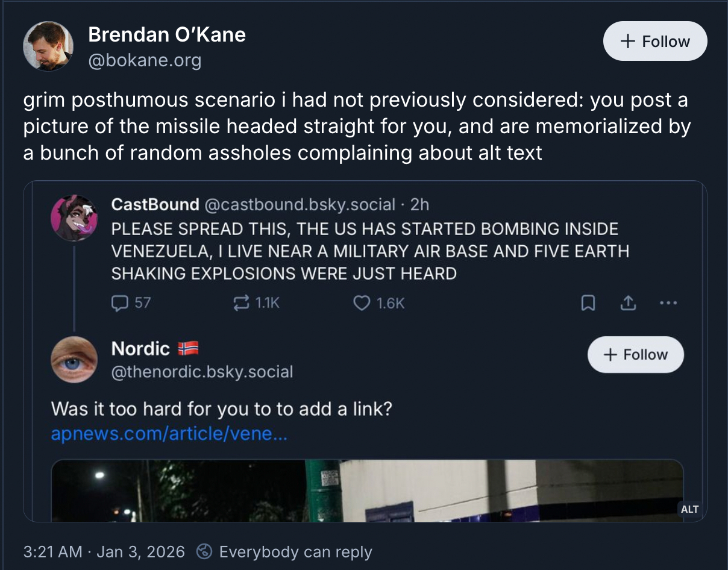The height and width of the screenshot is (570, 728).
Task: Click the @bokane.org handle
Action: click(145, 61)
